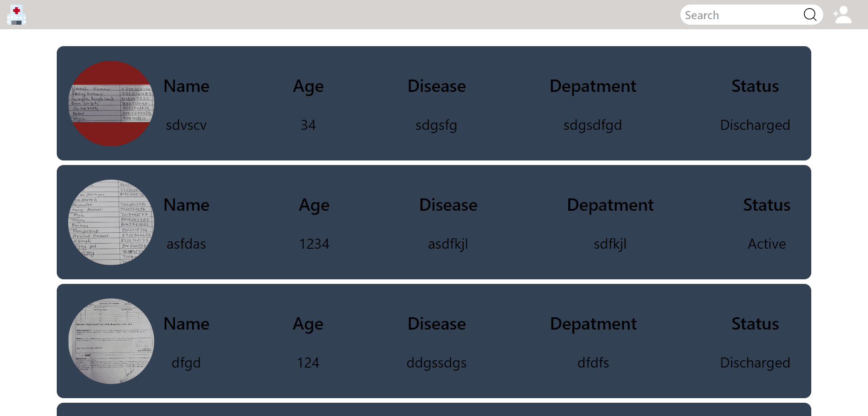Click the department value sdgsdfgd
Viewport: 868px width, 416px height.
[x=593, y=125]
